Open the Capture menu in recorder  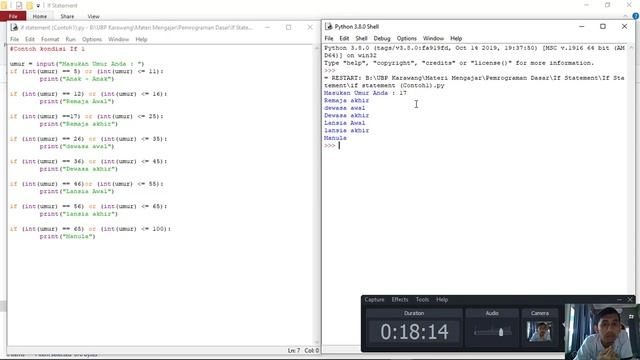coord(374,300)
